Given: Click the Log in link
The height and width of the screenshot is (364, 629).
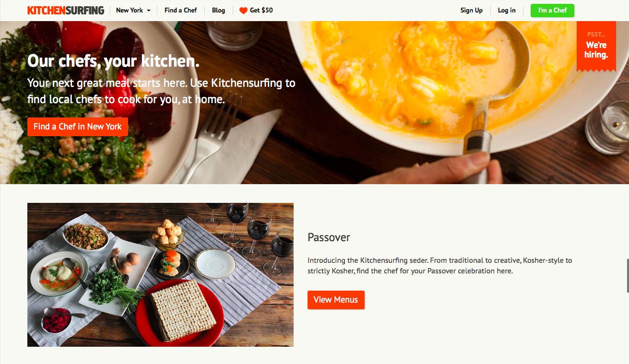Looking at the screenshot, I should click(507, 10).
